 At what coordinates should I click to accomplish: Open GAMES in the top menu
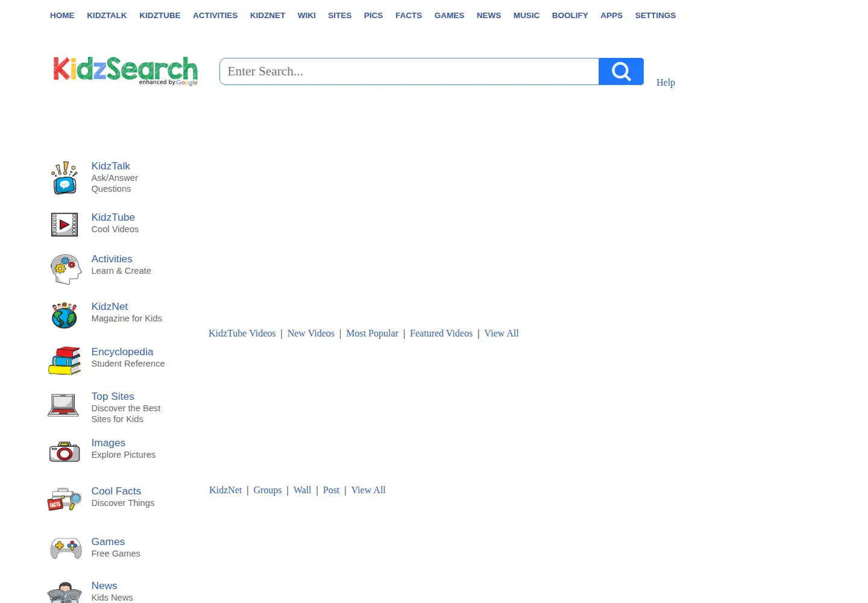[x=449, y=16]
